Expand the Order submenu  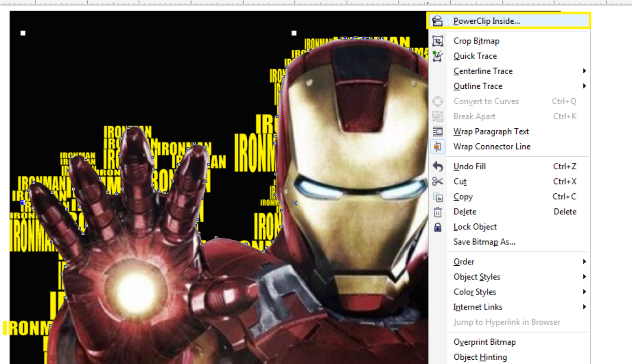(x=464, y=261)
